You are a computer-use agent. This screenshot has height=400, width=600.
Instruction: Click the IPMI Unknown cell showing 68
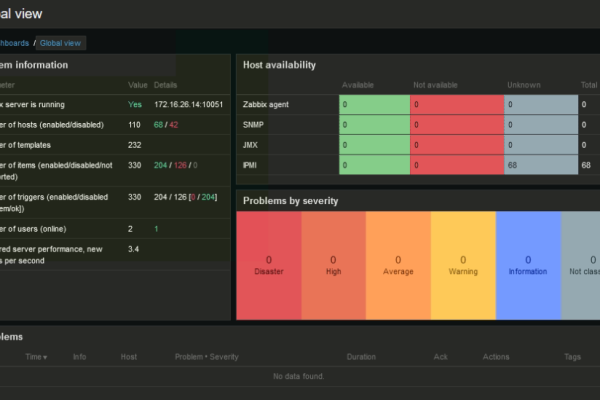pos(540,164)
